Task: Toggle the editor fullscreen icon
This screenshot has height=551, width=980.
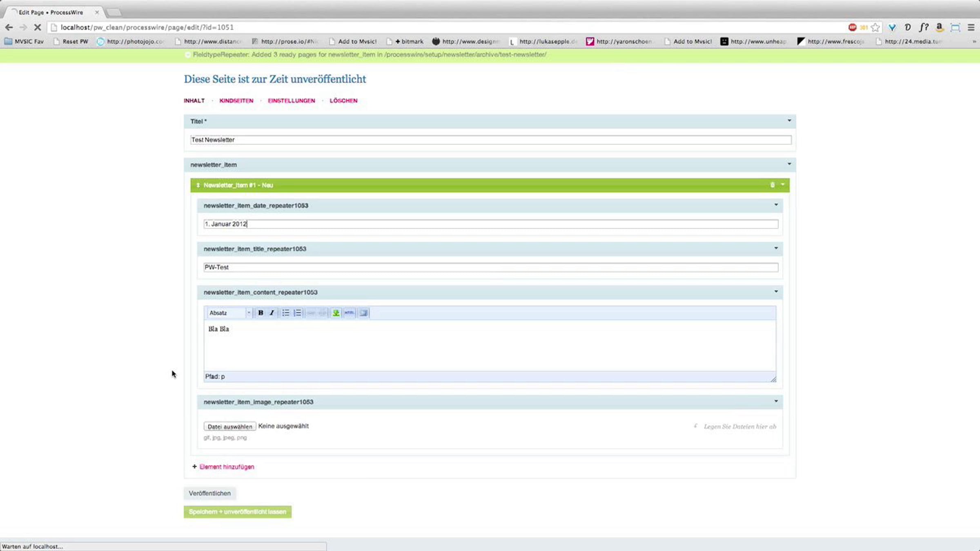Action: (363, 313)
